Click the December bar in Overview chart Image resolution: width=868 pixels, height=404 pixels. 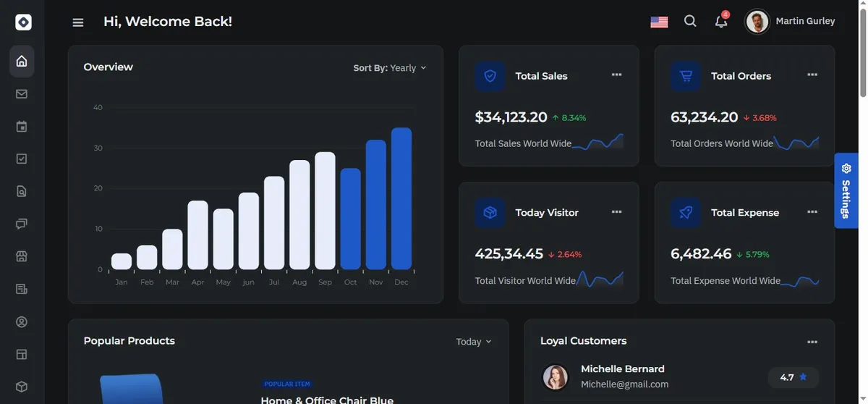coord(401,198)
